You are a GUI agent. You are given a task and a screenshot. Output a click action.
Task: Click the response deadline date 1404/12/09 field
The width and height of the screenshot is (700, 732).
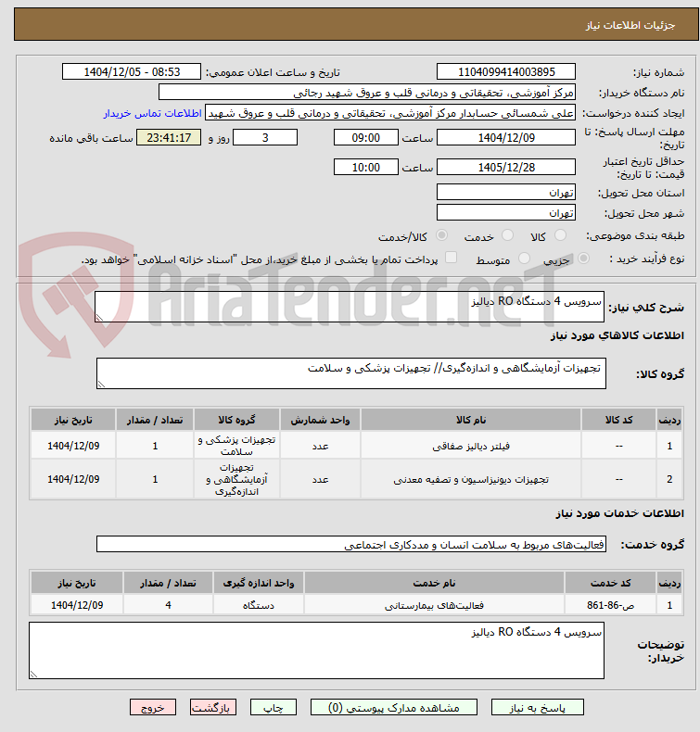click(505, 137)
